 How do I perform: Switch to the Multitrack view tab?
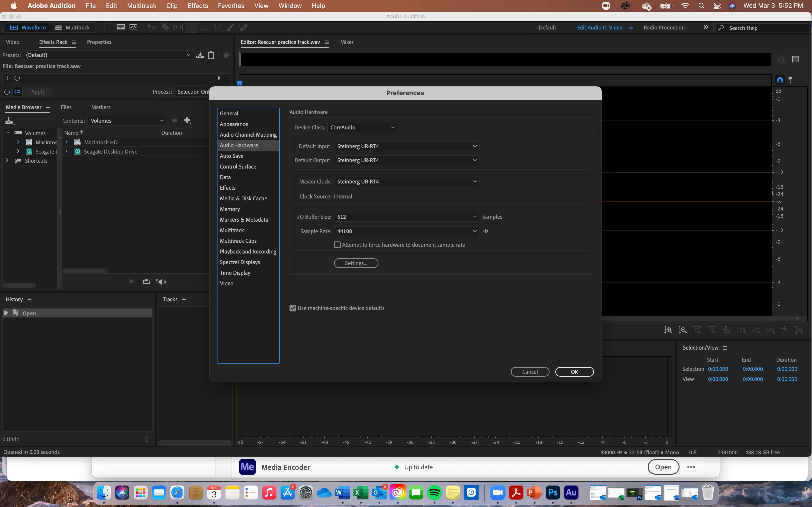click(x=72, y=28)
